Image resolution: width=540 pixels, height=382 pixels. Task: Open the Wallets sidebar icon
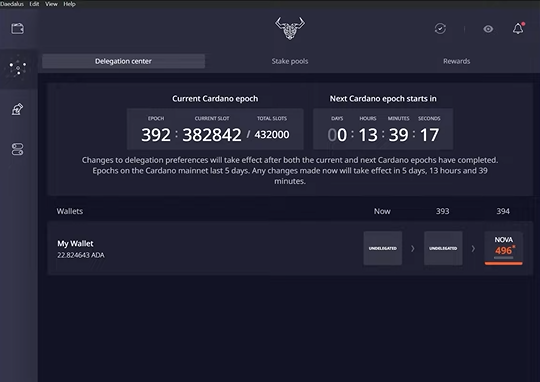[x=18, y=29]
